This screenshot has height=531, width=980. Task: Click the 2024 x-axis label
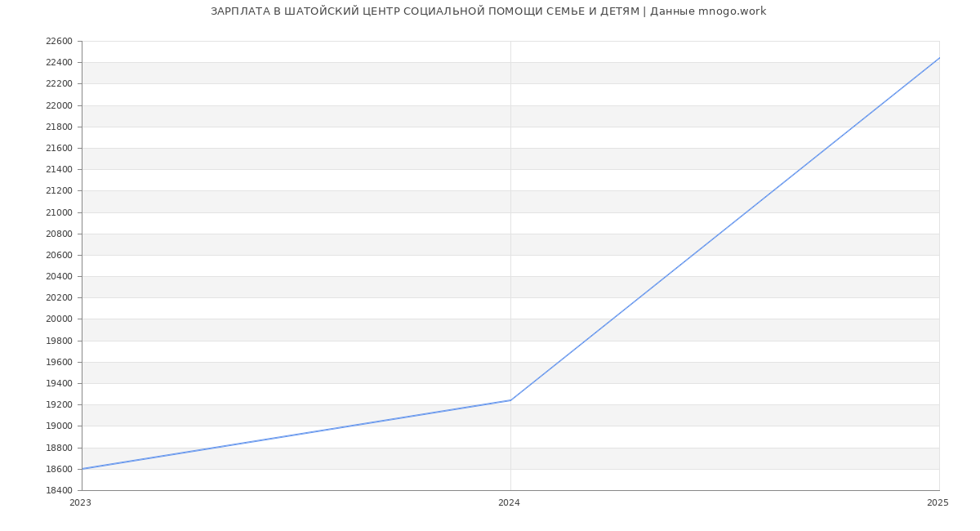[x=509, y=503]
